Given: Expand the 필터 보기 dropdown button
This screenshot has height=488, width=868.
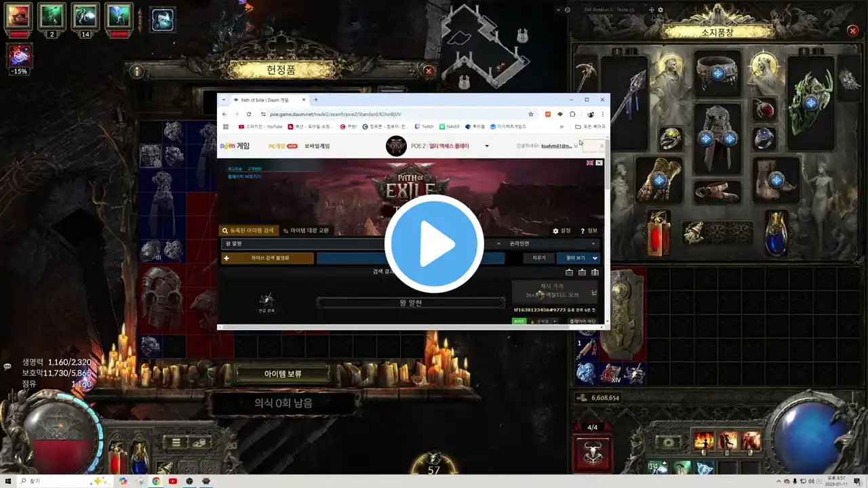Looking at the screenshot, I should tap(578, 258).
